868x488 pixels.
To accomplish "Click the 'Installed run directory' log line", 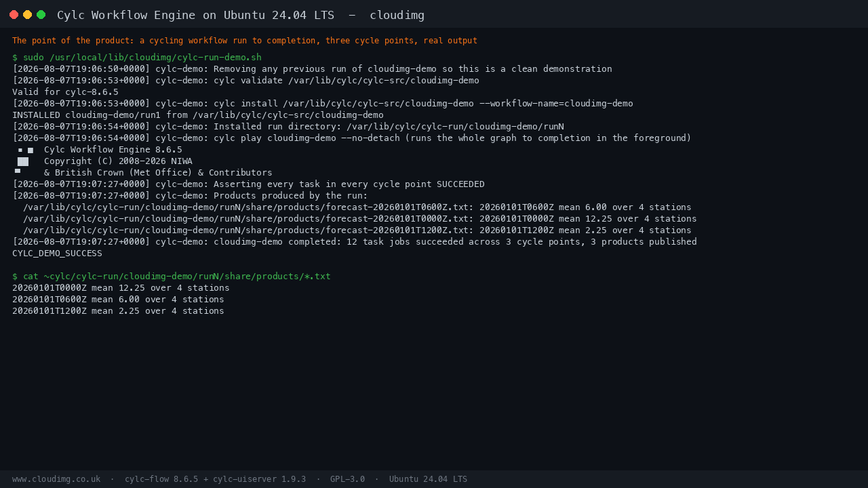I will point(288,127).
